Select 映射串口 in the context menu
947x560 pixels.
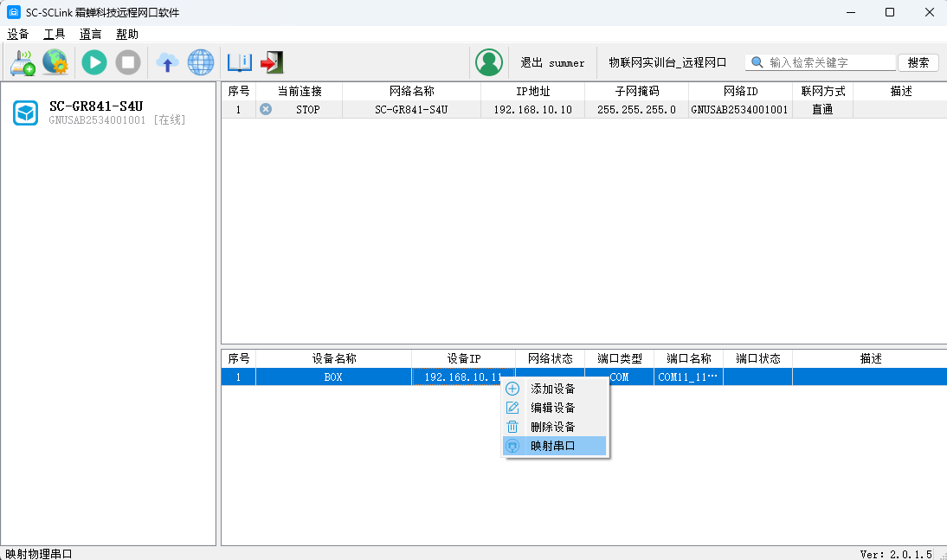[x=554, y=446]
